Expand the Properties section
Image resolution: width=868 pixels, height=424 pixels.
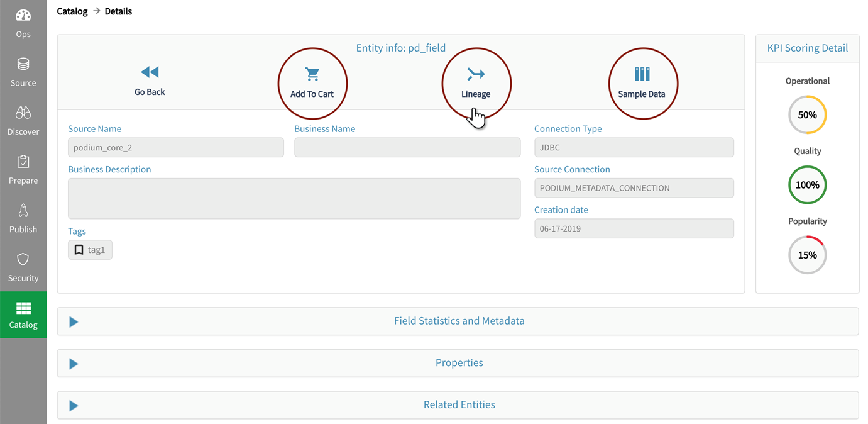click(74, 364)
